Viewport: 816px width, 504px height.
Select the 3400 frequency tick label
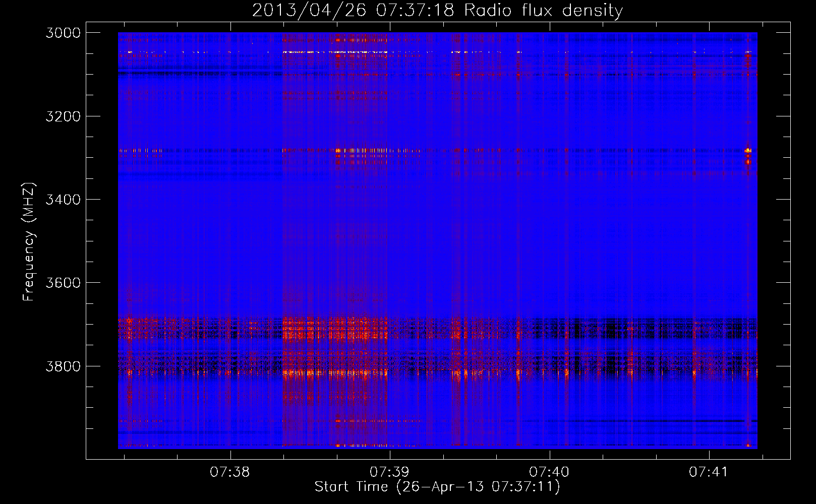point(63,200)
